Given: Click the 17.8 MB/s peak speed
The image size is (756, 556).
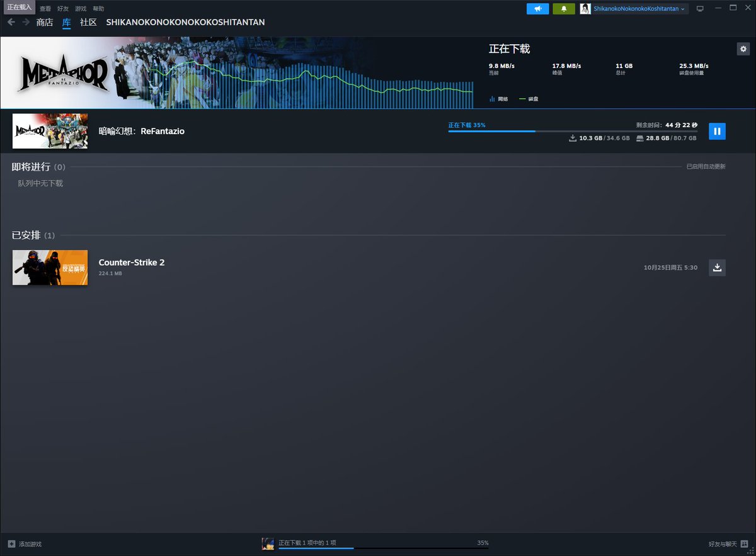Looking at the screenshot, I should click(567, 65).
